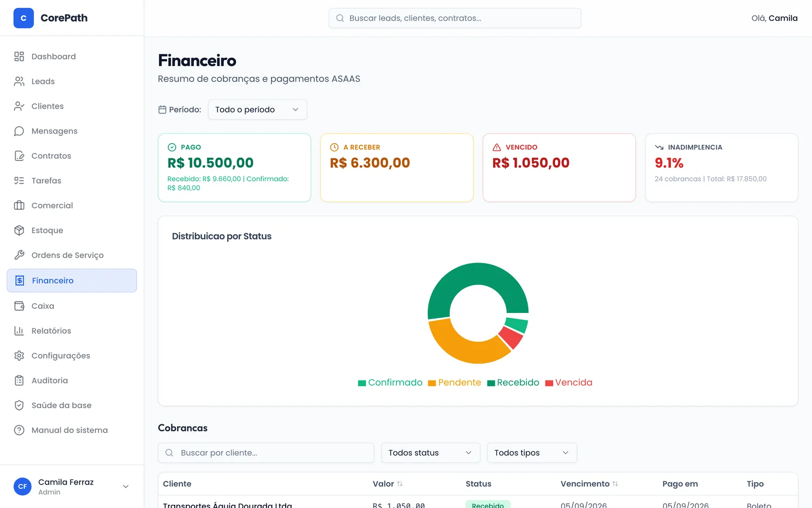This screenshot has height=508, width=812.
Task: Click the Relatórios bar chart icon
Action: [19, 331]
